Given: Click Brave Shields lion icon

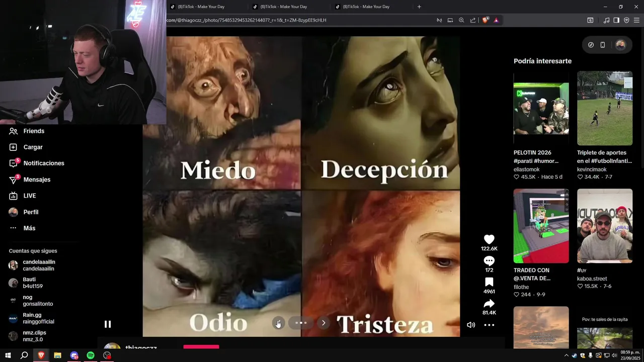Looking at the screenshot, I should pos(485,20).
